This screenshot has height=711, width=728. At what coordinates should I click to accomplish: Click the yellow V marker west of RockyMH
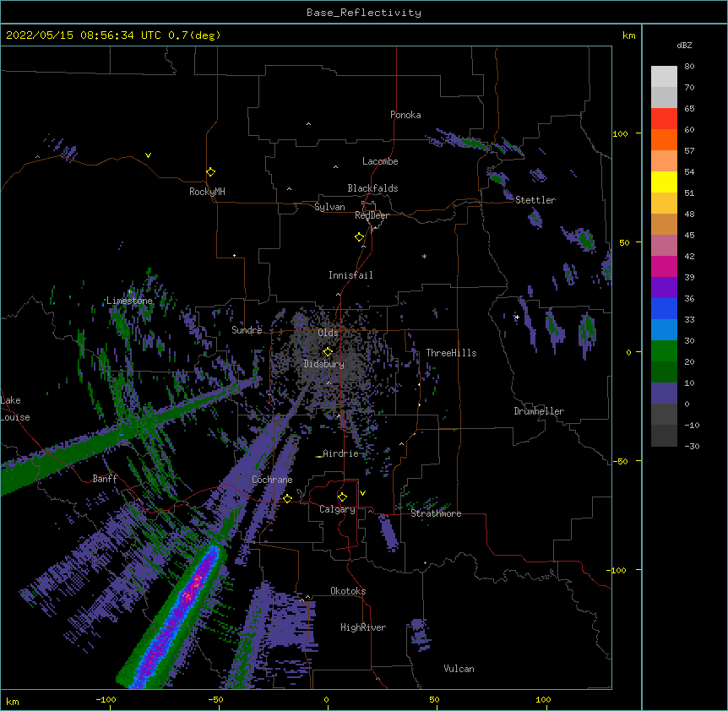pyautogui.click(x=148, y=155)
